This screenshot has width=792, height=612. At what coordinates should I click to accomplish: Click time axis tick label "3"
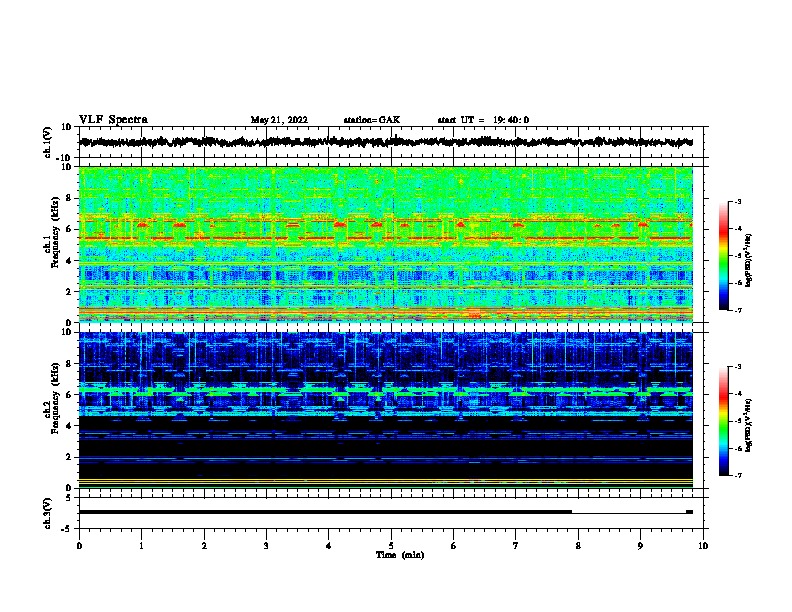[266, 546]
